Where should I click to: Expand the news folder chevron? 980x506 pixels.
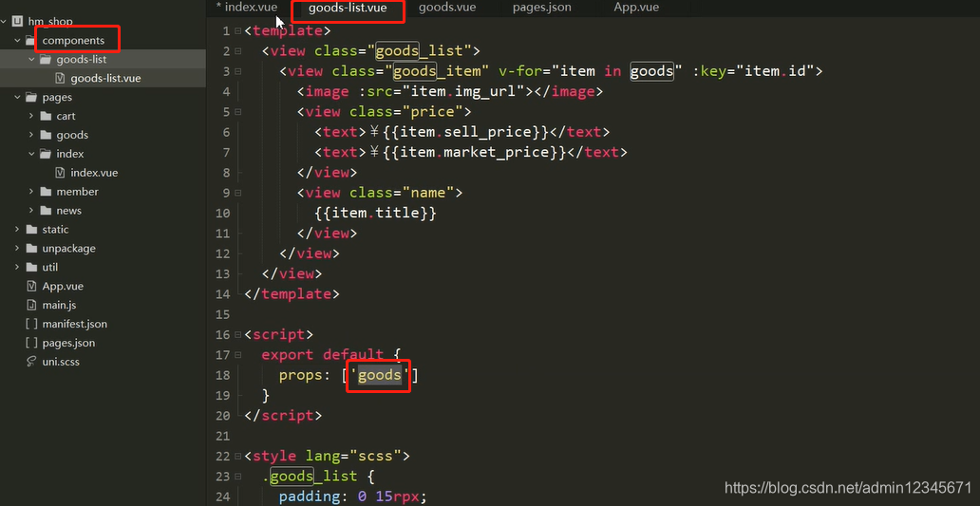[x=31, y=211]
